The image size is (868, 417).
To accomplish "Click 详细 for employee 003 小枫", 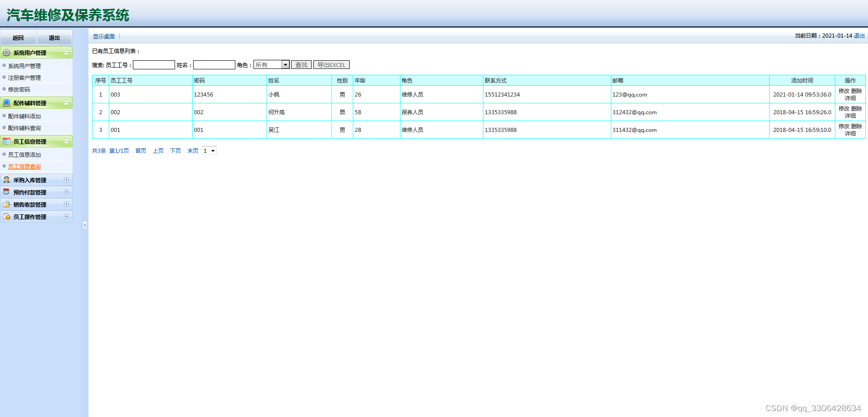I will tap(850, 98).
